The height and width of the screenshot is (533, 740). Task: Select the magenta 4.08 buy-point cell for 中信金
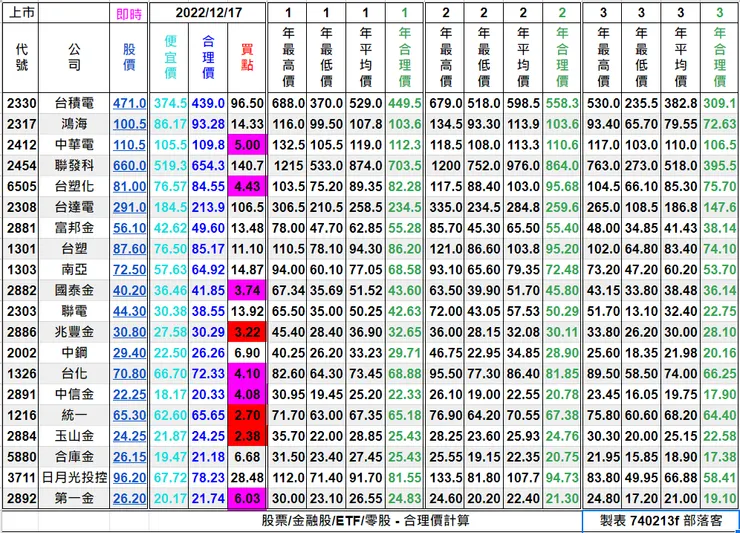coord(247,394)
